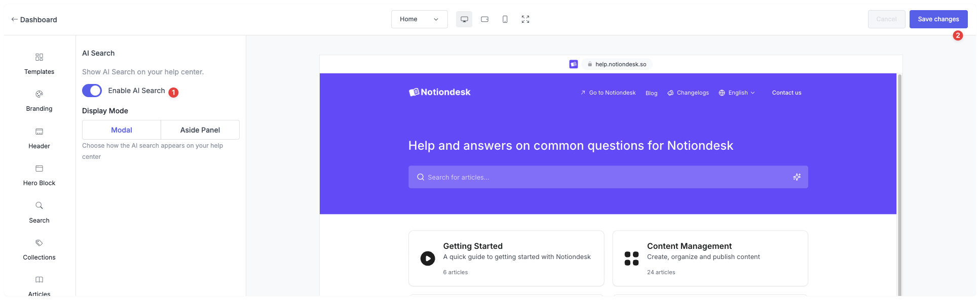
Task: Disable the Enable AI Search toggle
Action: tap(92, 91)
